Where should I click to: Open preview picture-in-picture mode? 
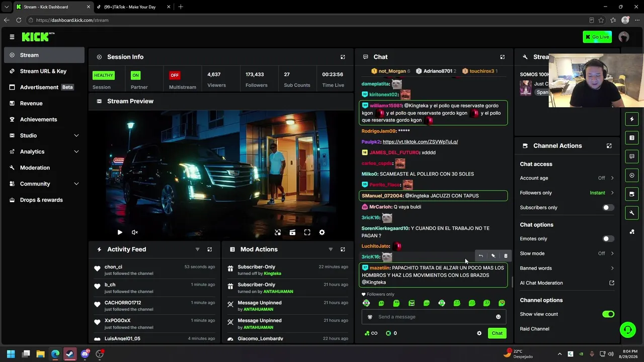point(278,232)
